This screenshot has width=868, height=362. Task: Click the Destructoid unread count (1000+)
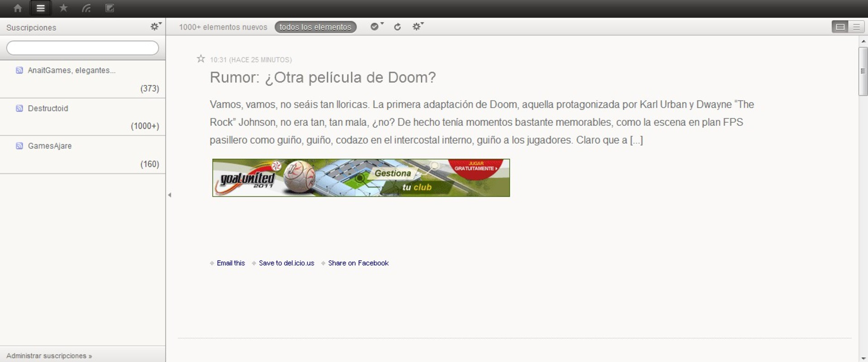click(145, 126)
